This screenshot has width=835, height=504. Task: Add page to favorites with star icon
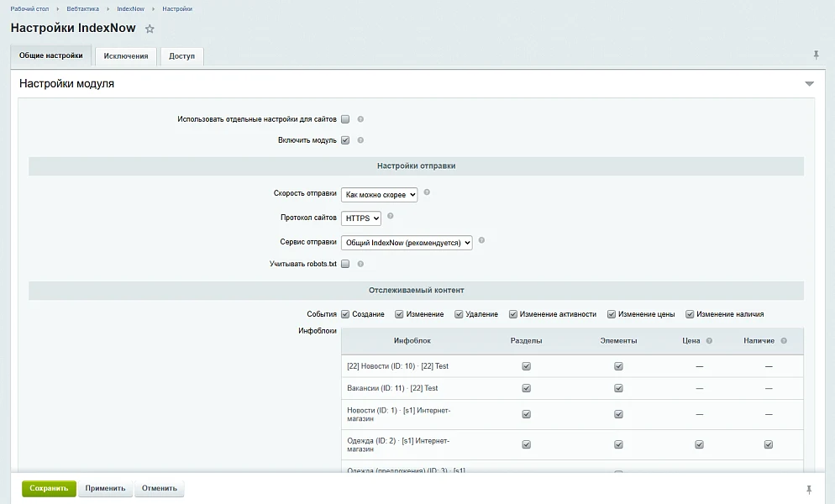[x=150, y=29]
